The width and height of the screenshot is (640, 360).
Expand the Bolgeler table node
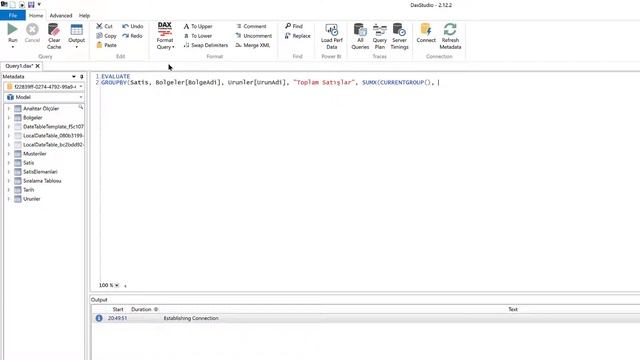pyautogui.click(x=9, y=118)
